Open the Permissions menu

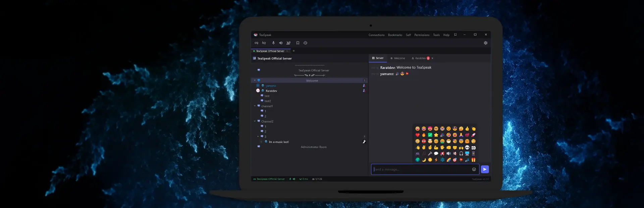tap(422, 35)
